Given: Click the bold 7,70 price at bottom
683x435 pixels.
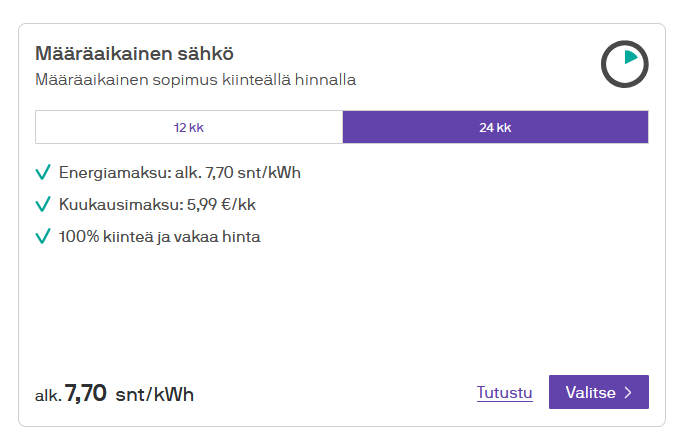Looking at the screenshot, I should [x=86, y=393].
